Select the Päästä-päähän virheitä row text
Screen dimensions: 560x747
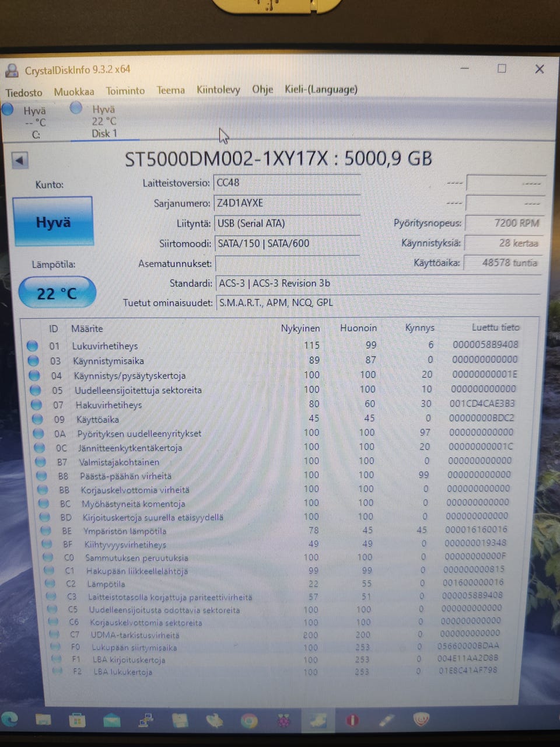click(x=126, y=476)
